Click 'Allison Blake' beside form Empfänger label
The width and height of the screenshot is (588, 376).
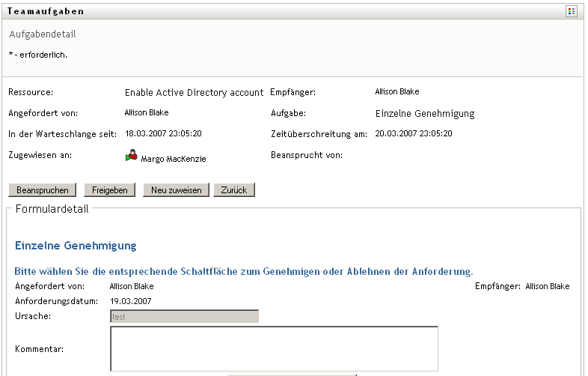coord(548,286)
